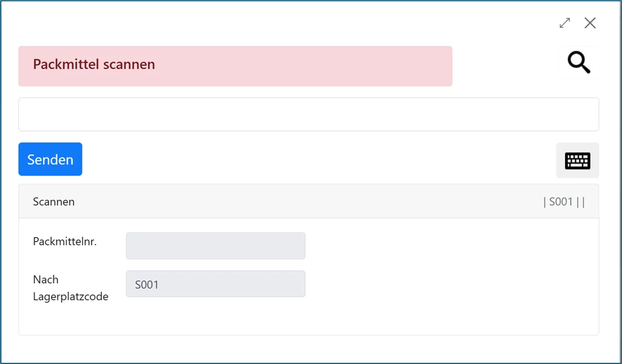
Task: Click the Packmittelnr. grey field
Action: [216, 246]
